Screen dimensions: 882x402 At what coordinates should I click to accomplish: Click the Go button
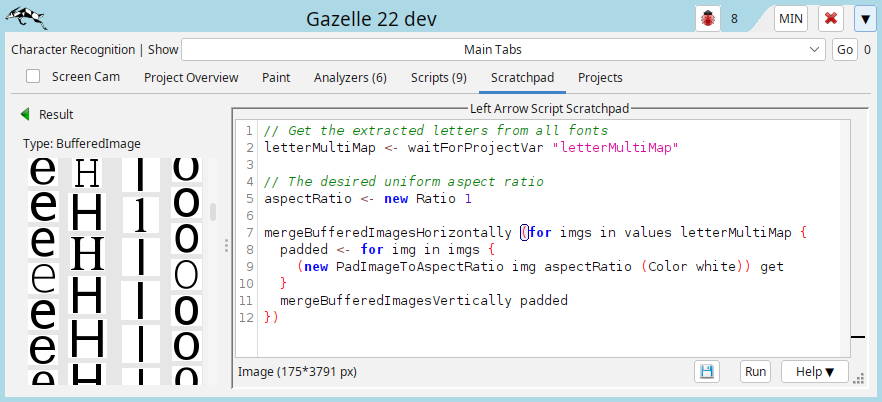(845, 50)
